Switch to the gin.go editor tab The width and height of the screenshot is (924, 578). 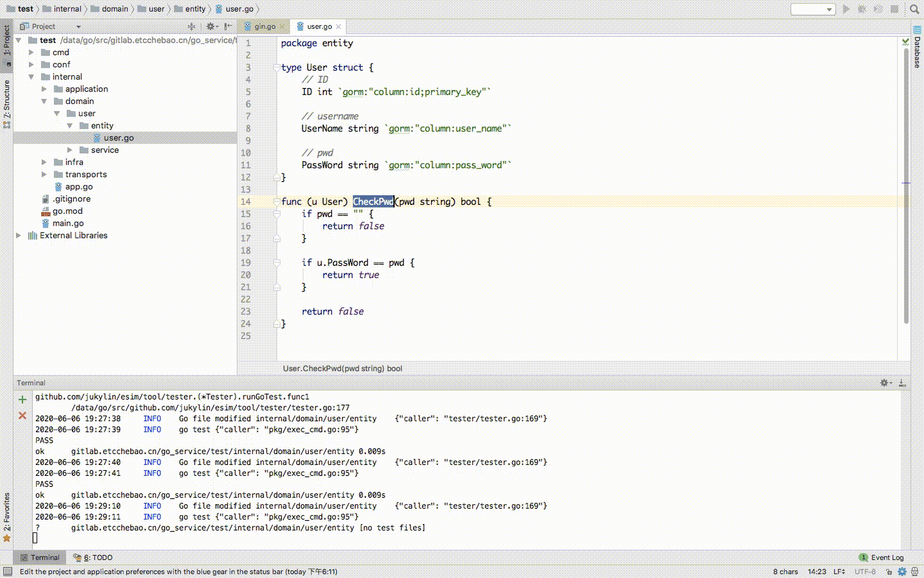click(264, 26)
